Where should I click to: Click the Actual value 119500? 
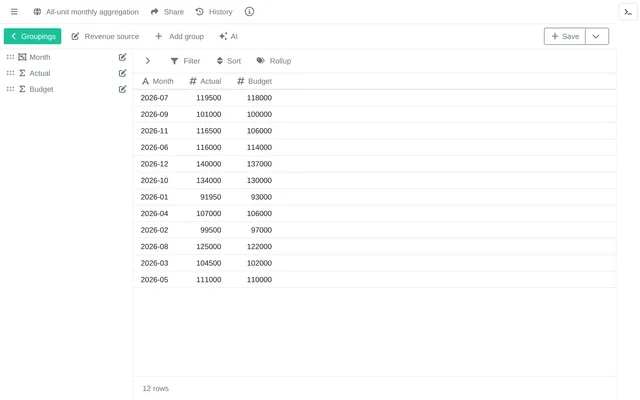coord(209,98)
